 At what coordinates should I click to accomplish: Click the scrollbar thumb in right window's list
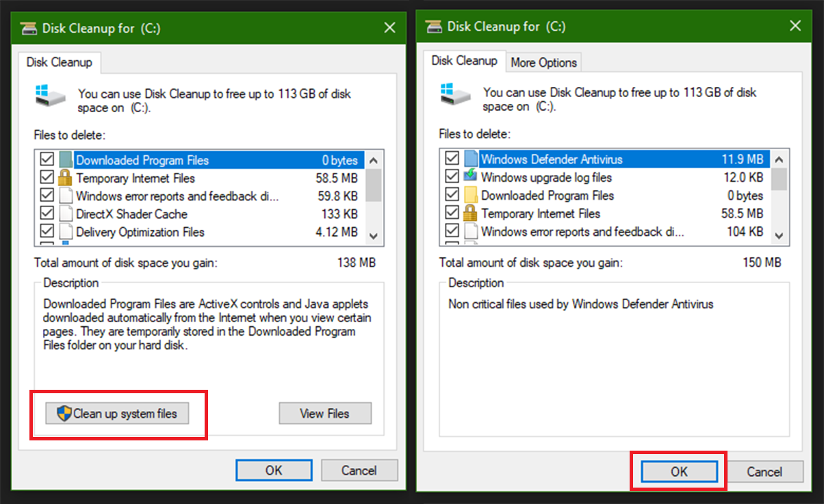779,178
